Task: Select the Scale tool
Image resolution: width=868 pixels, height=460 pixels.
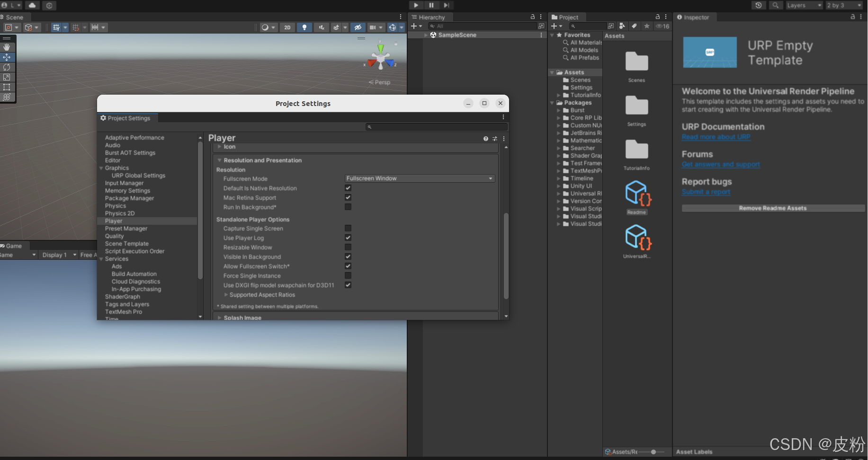Action: [7, 77]
